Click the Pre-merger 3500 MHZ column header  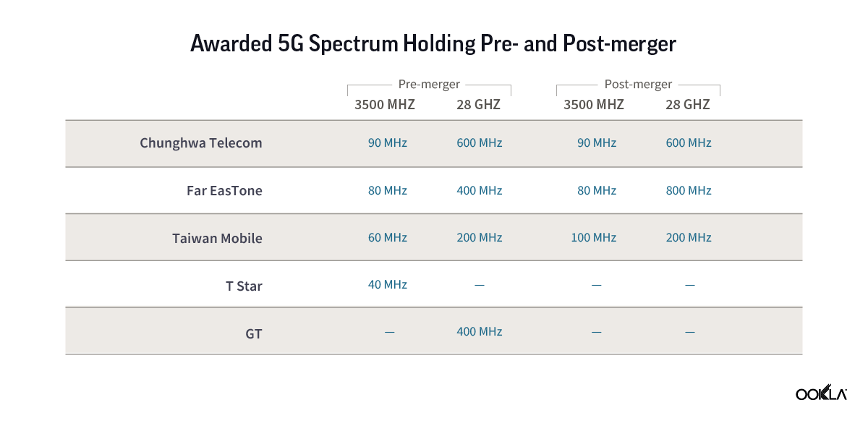[x=385, y=104]
